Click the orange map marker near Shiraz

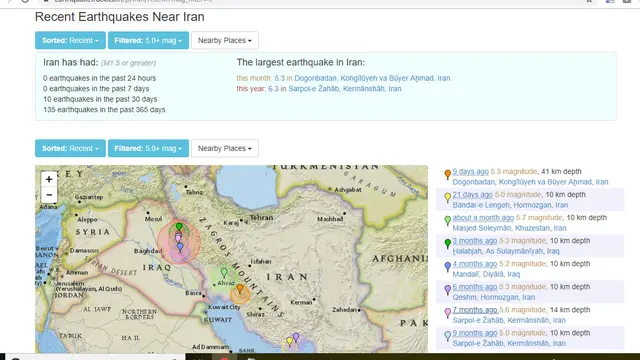click(x=240, y=289)
